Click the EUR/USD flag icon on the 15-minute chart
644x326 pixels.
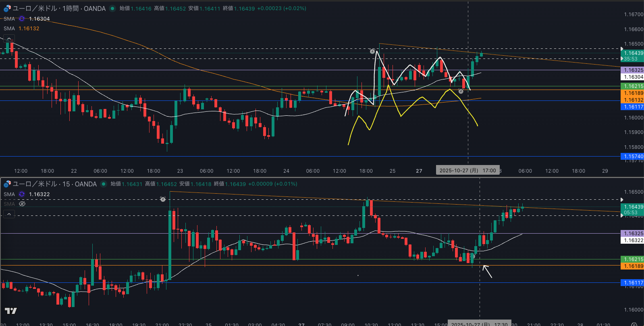[7, 184]
